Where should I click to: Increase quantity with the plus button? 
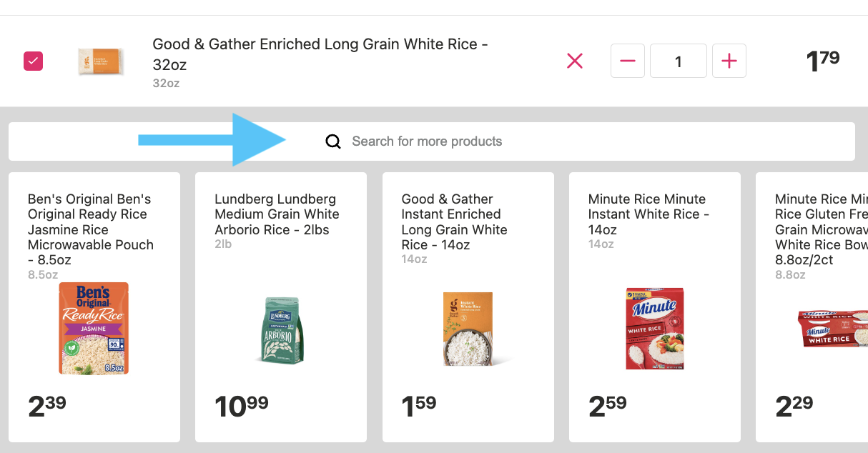(729, 61)
